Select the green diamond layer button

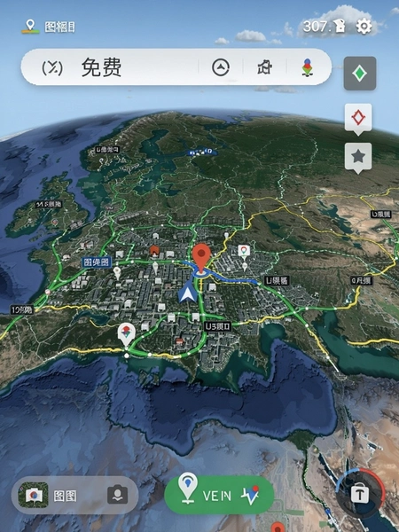tap(360, 74)
